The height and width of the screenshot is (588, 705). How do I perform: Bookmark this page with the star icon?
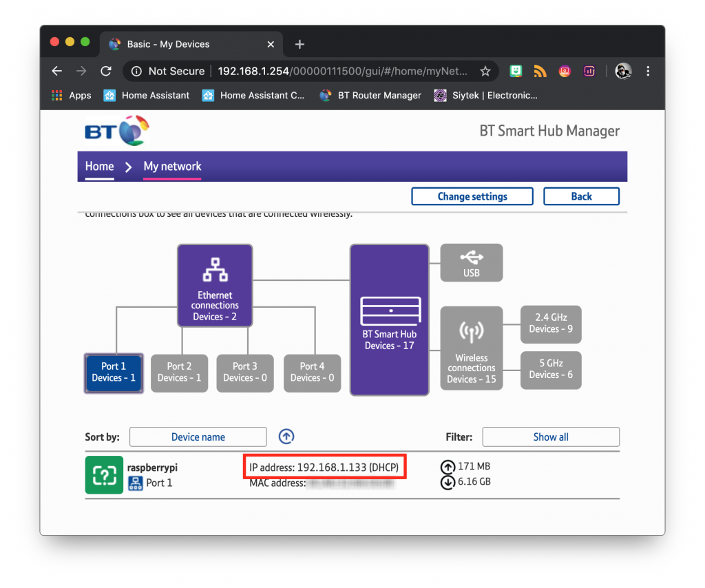tap(485, 71)
